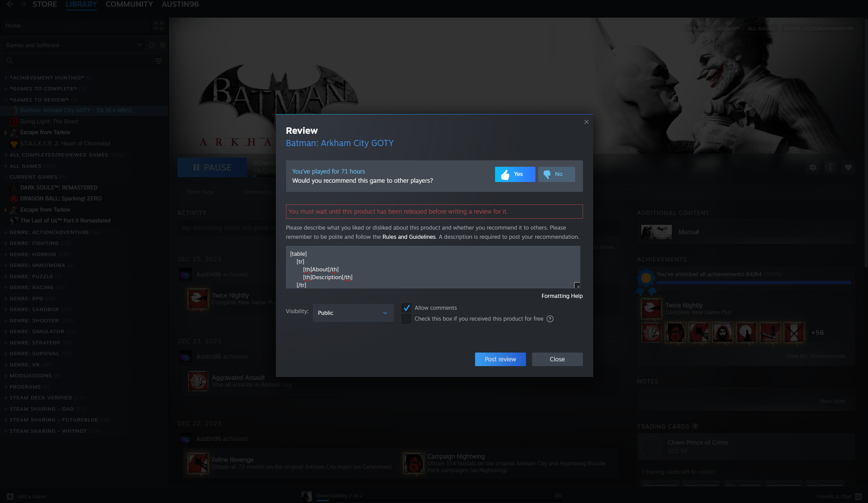
Task: Click the library filter options icon
Action: tap(158, 61)
